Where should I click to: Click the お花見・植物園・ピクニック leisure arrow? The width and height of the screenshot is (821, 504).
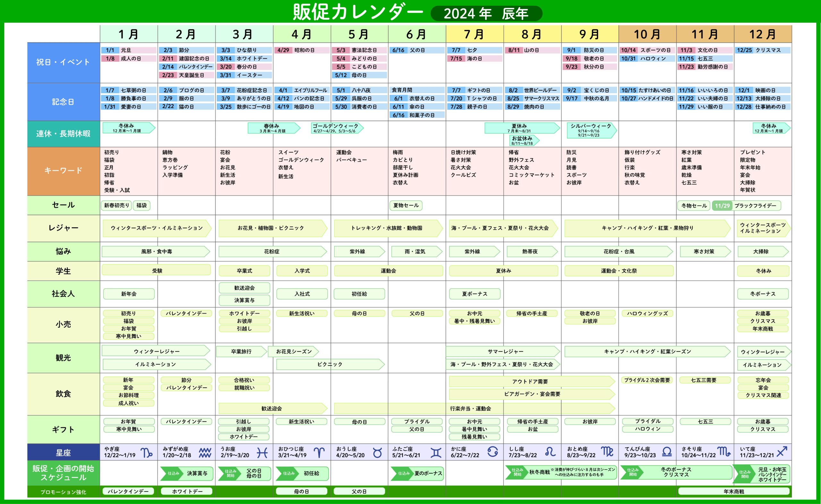pyautogui.click(x=273, y=228)
